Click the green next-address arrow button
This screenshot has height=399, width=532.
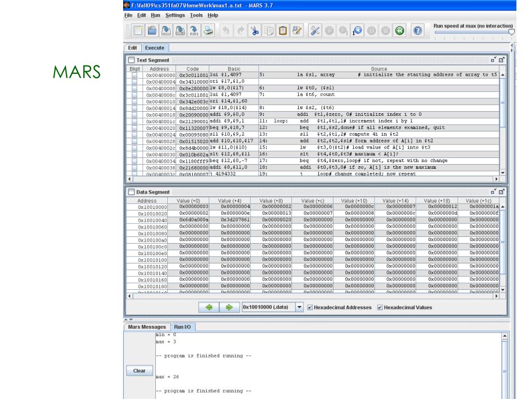click(x=229, y=308)
